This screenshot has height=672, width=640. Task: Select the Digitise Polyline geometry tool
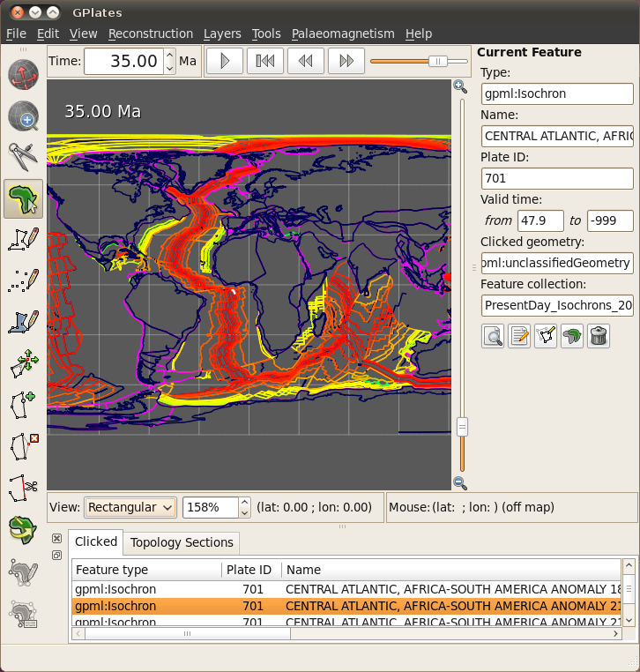point(23,240)
